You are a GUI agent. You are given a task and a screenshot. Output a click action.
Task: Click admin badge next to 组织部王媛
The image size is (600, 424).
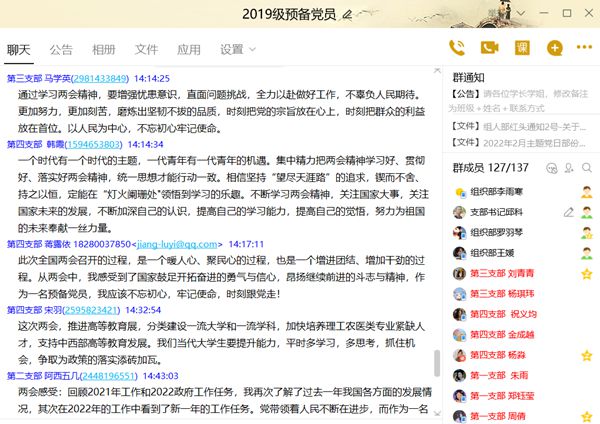click(x=587, y=253)
